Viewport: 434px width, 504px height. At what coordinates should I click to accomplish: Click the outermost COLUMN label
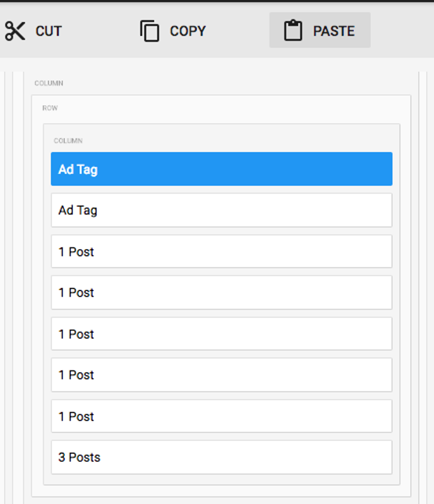[x=49, y=83]
